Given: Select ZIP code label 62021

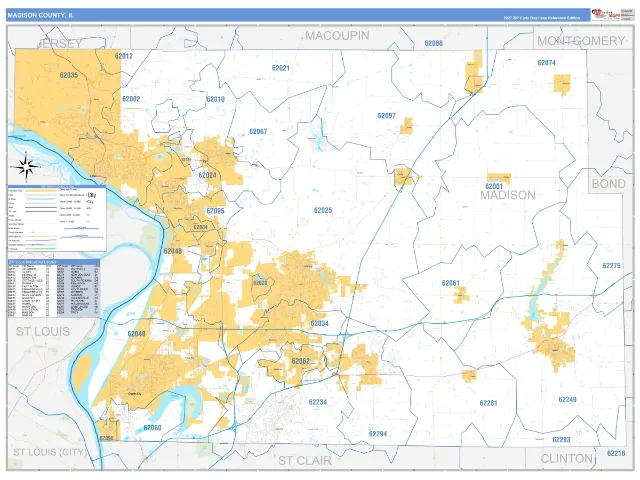Looking at the screenshot, I should click(280, 68).
